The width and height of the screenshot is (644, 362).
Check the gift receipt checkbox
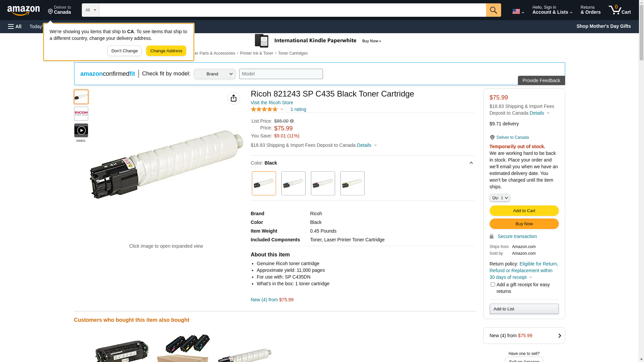click(493, 285)
